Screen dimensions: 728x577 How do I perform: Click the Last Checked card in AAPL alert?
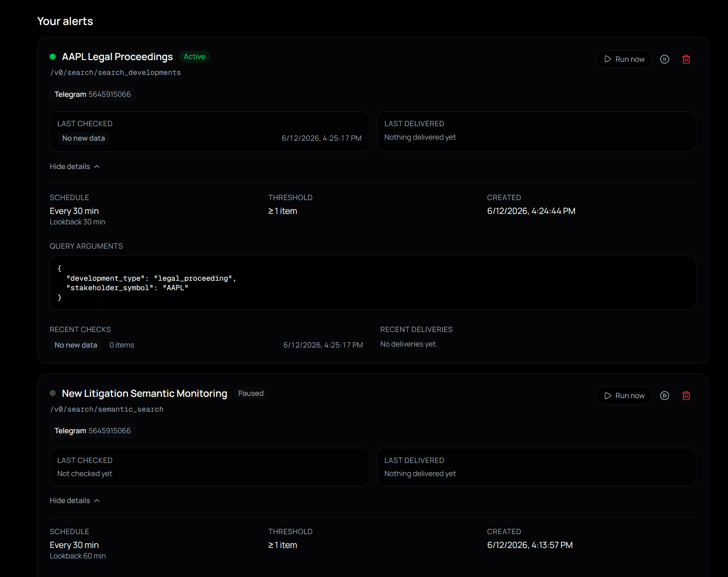pyautogui.click(x=209, y=132)
